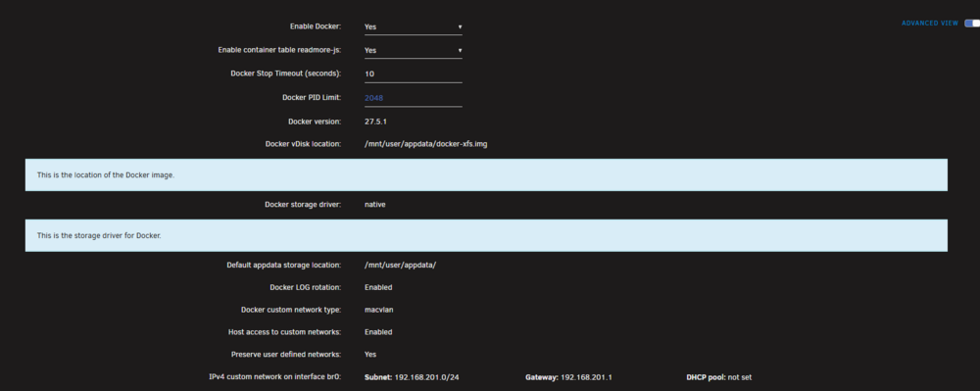Click the "Docker custom network type:" label

tap(291, 310)
